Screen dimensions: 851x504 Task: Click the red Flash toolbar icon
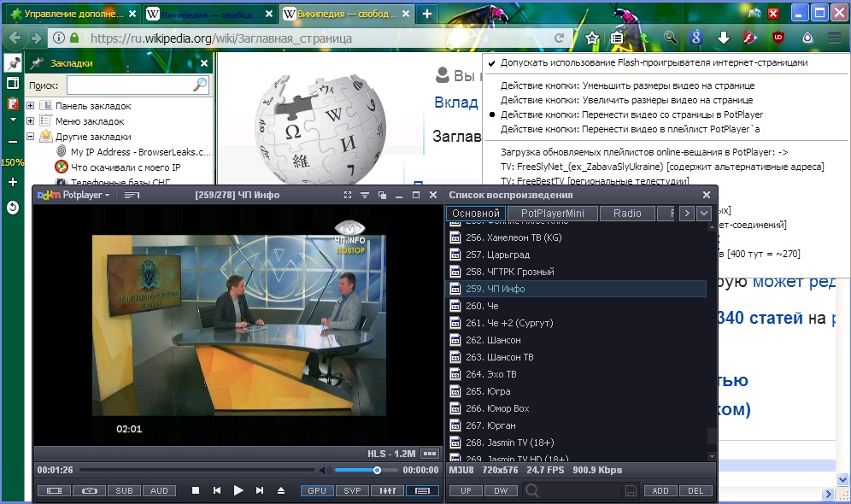[750, 38]
